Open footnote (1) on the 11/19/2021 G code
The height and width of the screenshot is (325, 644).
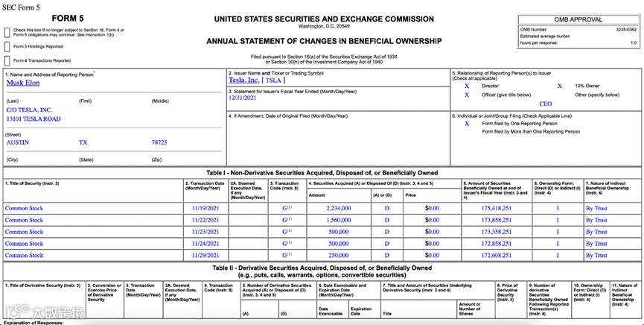pyautogui.click(x=289, y=207)
